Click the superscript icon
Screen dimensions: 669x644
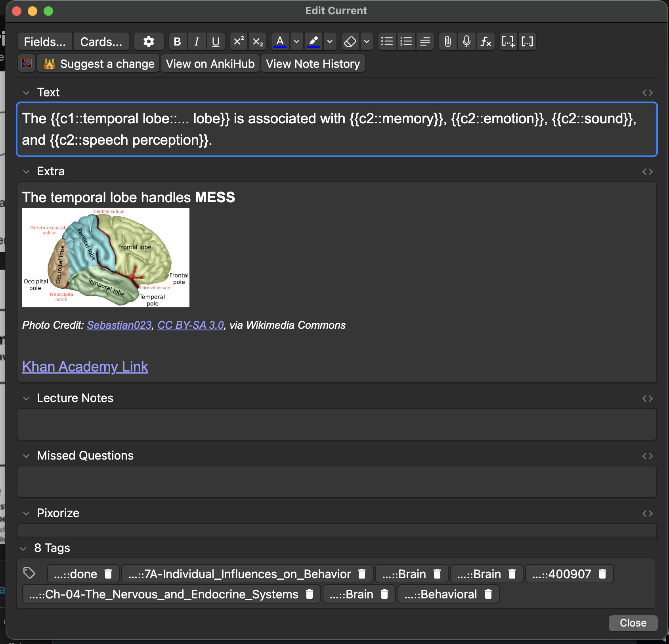coord(238,42)
